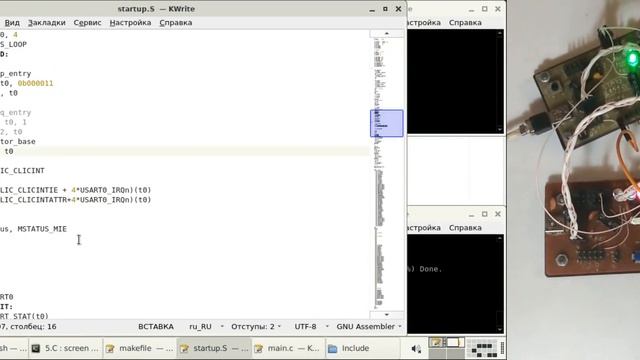Click the LIC_CLICINTIE + 4*USART0_IRQn line
640x360 pixels.
pos(76,190)
